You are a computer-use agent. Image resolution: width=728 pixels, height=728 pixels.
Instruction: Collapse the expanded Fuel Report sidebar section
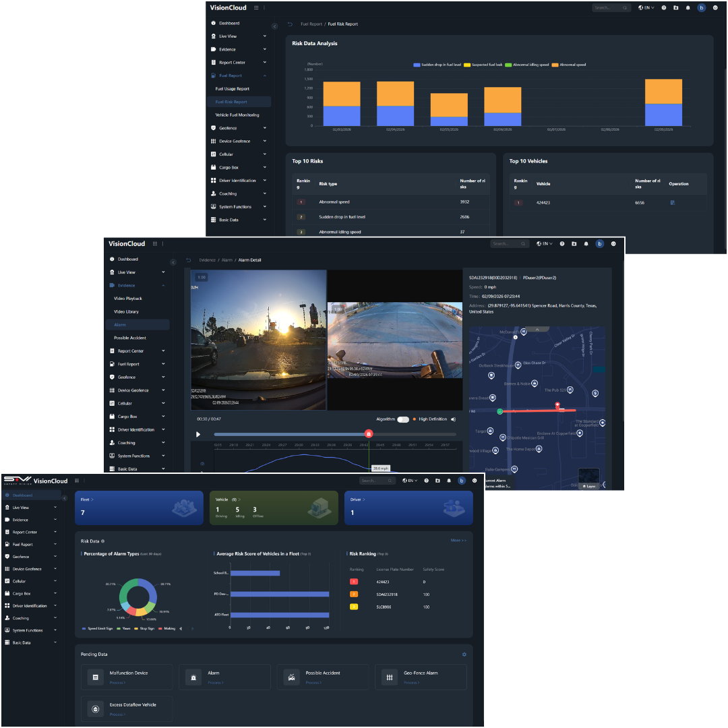(x=265, y=75)
